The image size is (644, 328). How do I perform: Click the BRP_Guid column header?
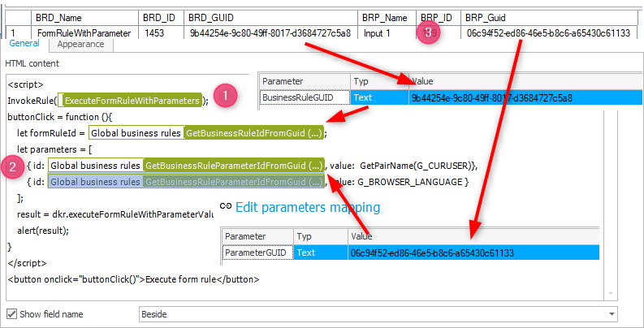tap(548, 18)
